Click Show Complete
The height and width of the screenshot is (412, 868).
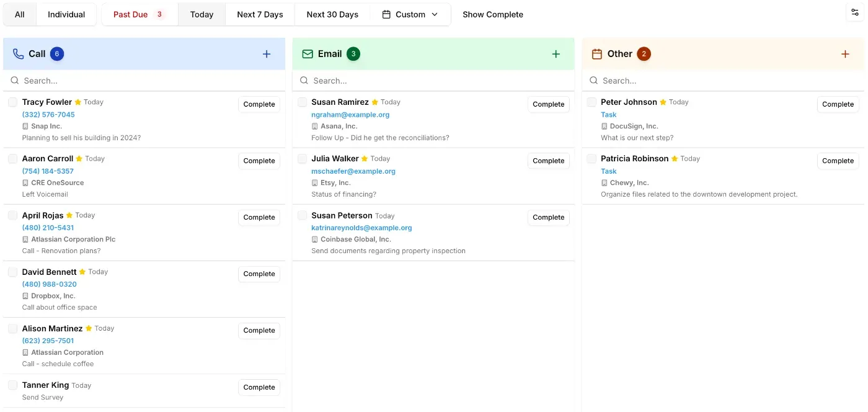pos(493,14)
